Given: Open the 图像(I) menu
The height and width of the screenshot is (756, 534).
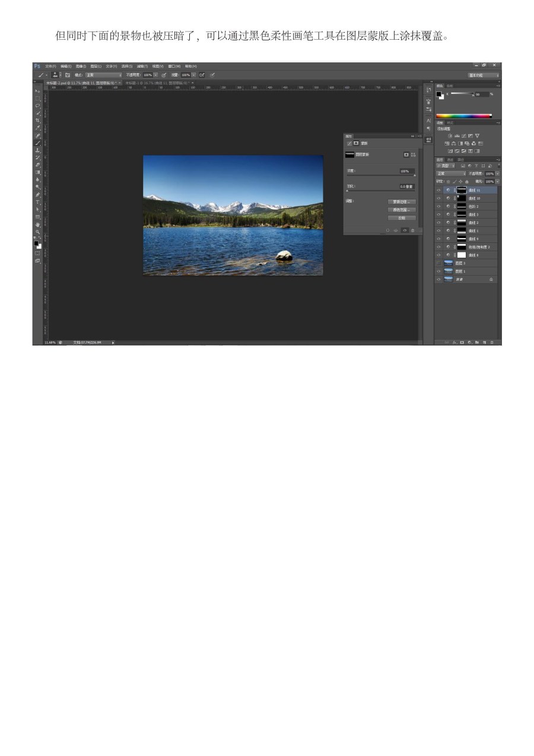Looking at the screenshot, I should point(80,67).
